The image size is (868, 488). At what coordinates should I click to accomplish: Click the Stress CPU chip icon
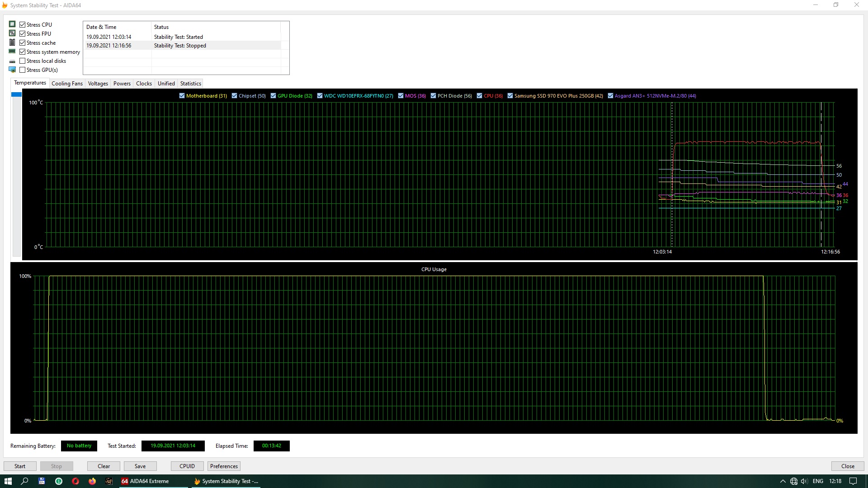click(x=12, y=24)
